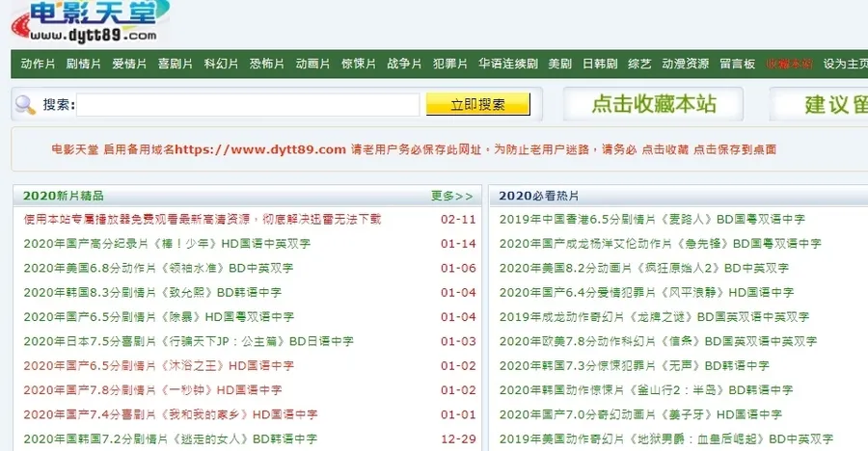Screen dimensions: 868x451
Task: Click the 01-06 date text
Action: click(x=458, y=268)
